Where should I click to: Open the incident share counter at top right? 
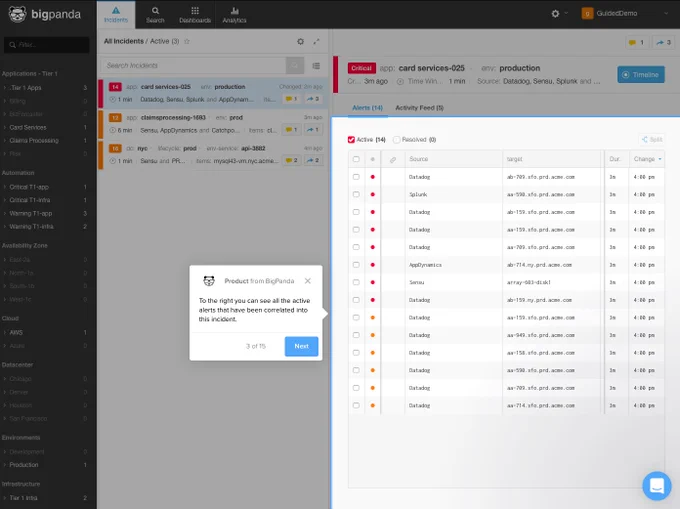[663, 42]
